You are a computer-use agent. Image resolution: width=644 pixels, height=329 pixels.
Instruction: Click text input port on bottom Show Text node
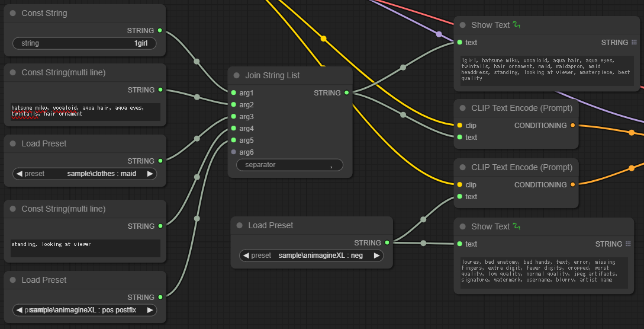coord(459,244)
